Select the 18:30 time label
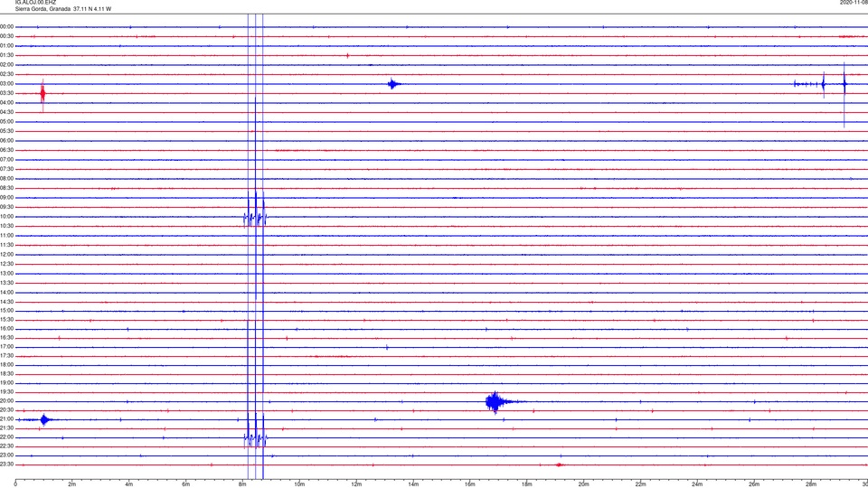The image size is (868, 488). coord(6,374)
